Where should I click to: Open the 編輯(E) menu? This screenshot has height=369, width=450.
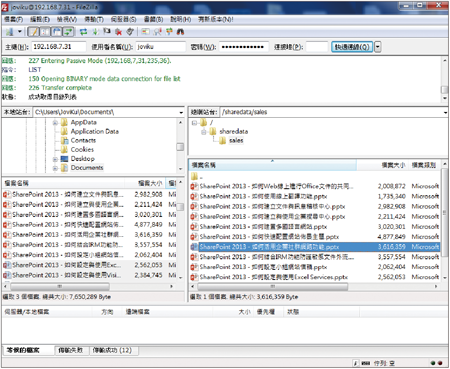pyautogui.click(x=40, y=19)
